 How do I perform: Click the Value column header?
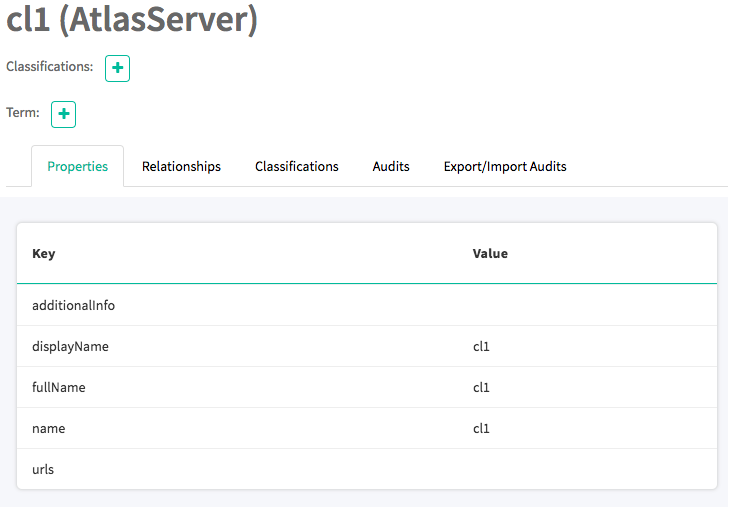pyautogui.click(x=490, y=254)
